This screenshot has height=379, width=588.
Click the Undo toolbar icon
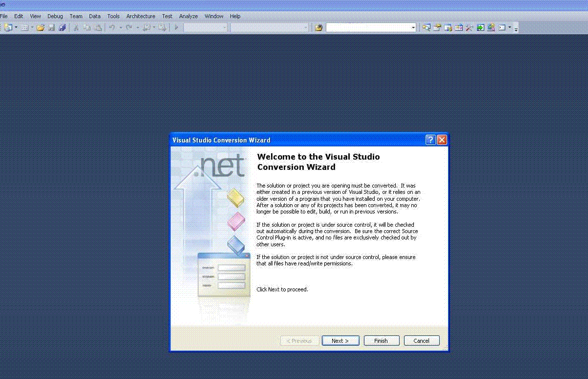click(112, 27)
